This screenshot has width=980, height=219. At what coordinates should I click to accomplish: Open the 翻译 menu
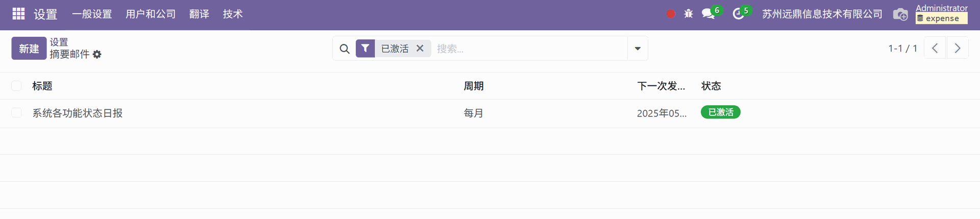199,14
